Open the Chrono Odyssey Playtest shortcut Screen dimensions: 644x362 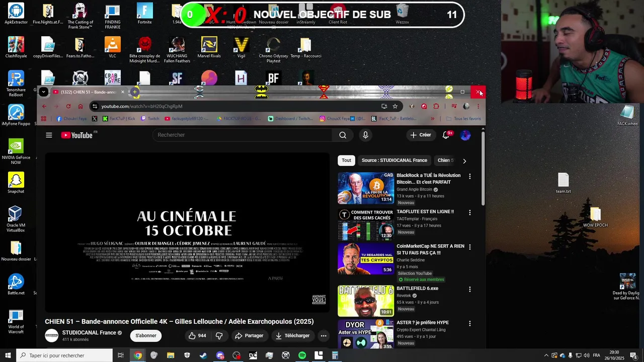[274, 50]
